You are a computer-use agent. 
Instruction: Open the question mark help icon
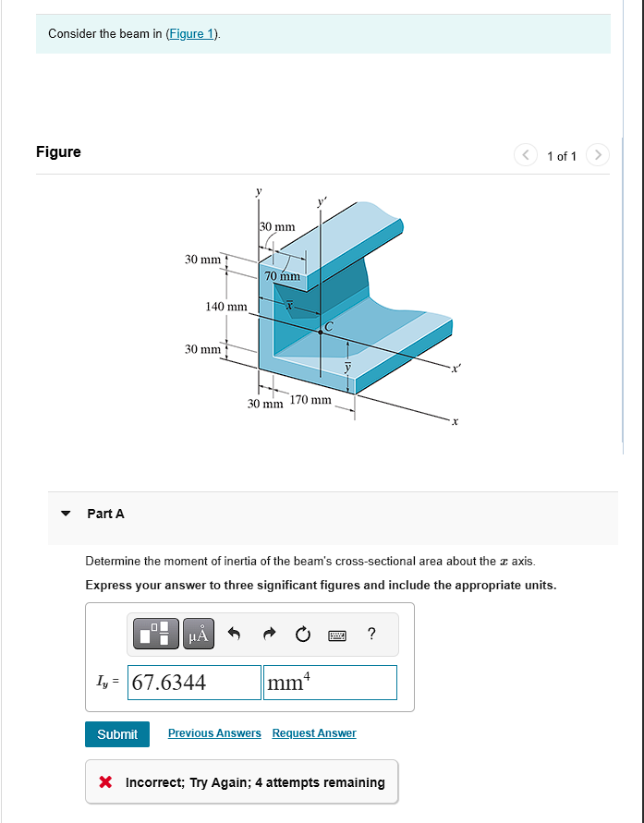(371, 634)
